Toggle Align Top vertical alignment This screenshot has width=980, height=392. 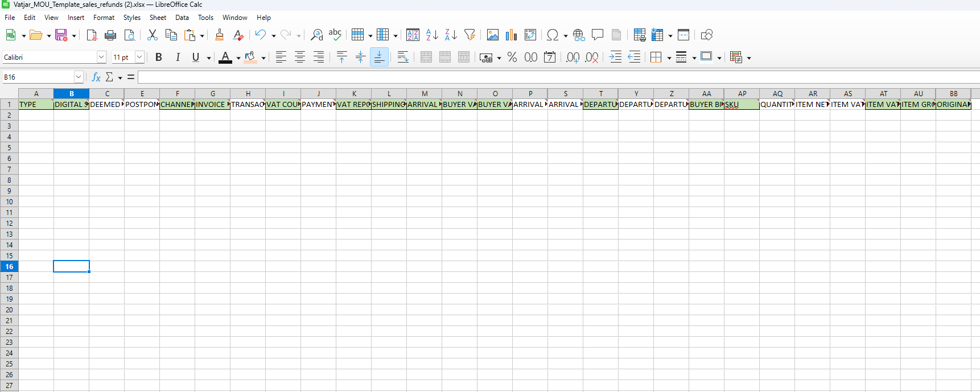pyautogui.click(x=341, y=57)
